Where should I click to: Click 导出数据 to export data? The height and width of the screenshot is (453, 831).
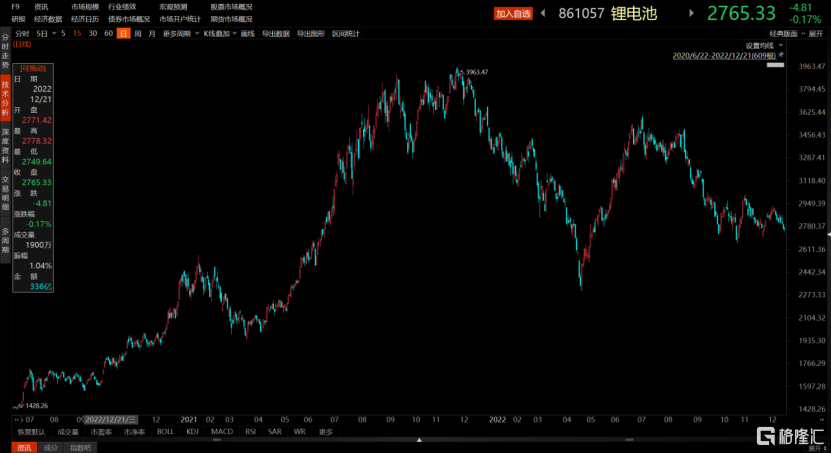[276, 33]
